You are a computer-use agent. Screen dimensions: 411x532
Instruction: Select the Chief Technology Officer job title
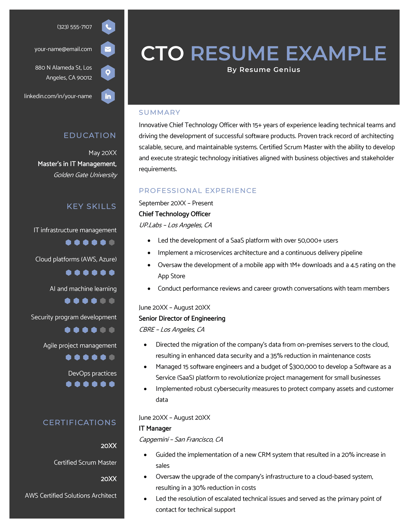click(175, 214)
